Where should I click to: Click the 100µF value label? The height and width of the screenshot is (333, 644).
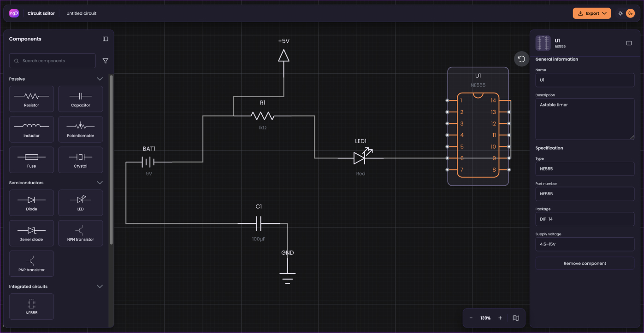(x=259, y=239)
